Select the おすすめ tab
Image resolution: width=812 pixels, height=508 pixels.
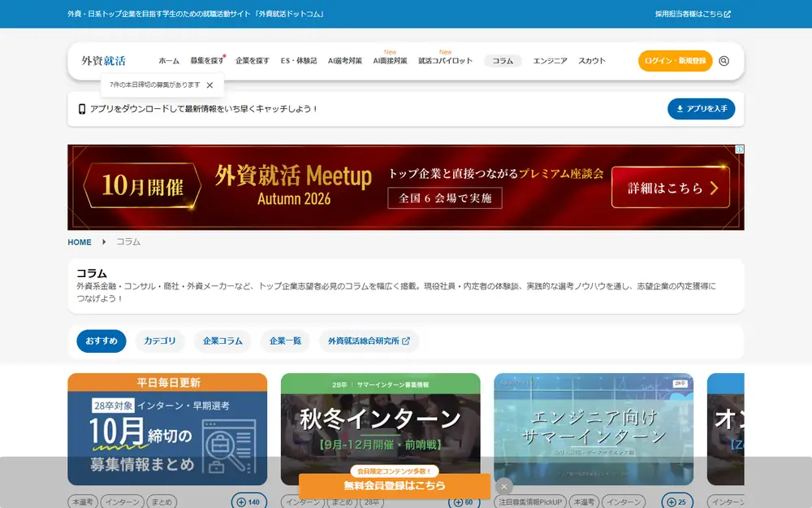[x=101, y=341]
